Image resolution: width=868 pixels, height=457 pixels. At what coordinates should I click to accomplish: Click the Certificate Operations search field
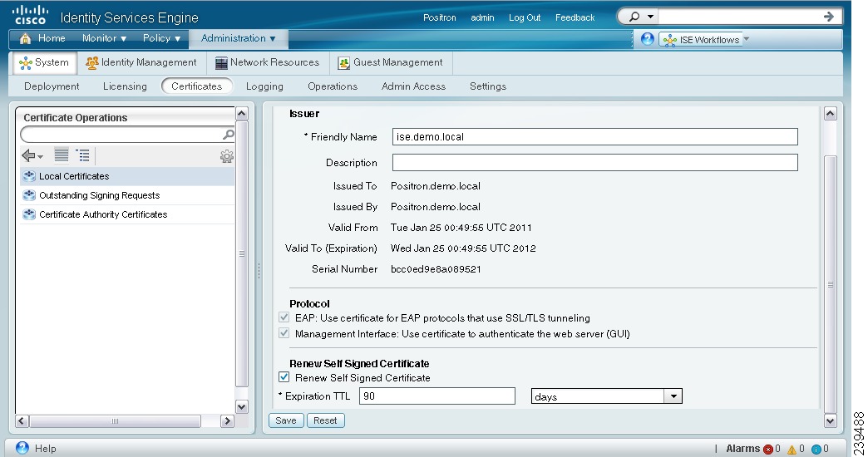[121, 135]
